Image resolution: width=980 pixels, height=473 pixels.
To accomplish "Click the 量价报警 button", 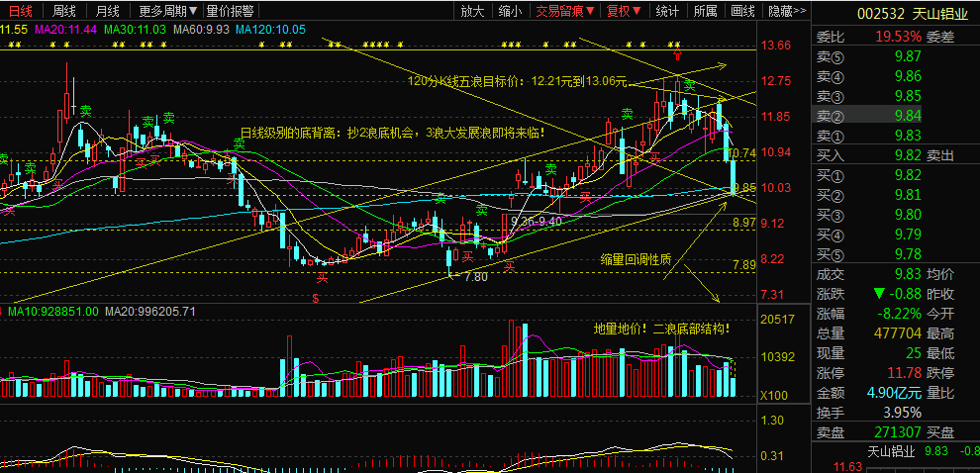I will tap(232, 11).
